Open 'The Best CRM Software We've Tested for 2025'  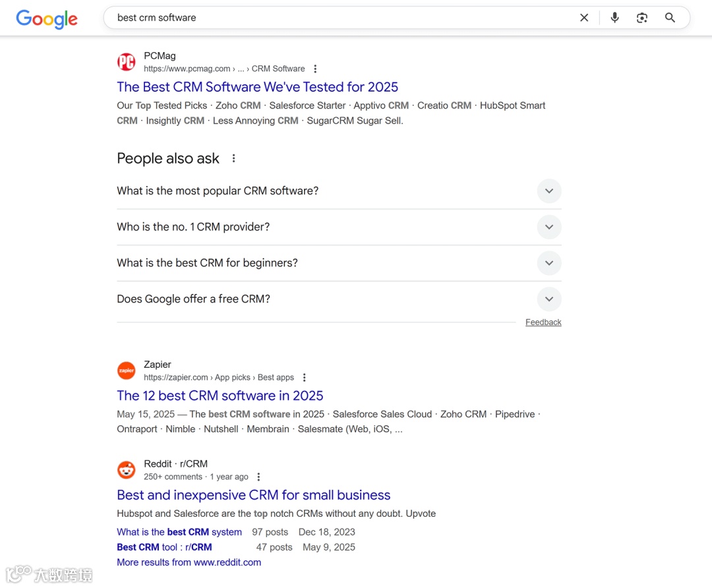258,87
